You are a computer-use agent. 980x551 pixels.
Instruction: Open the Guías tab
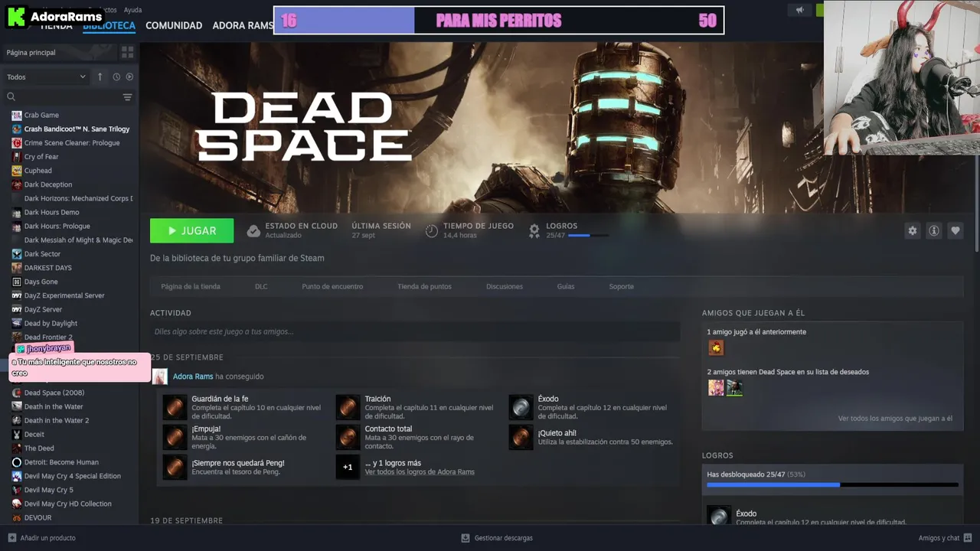coord(566,286)
